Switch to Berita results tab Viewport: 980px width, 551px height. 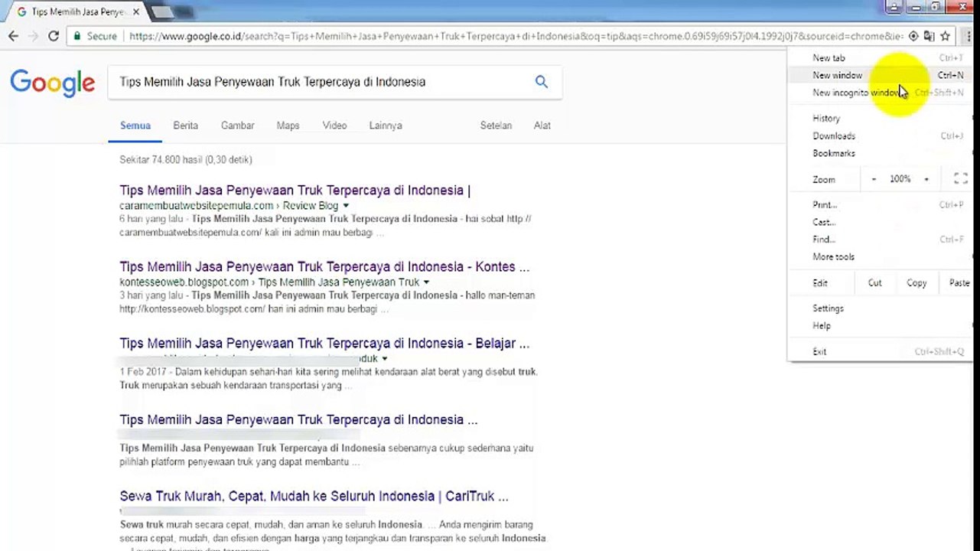coord(185,126)
